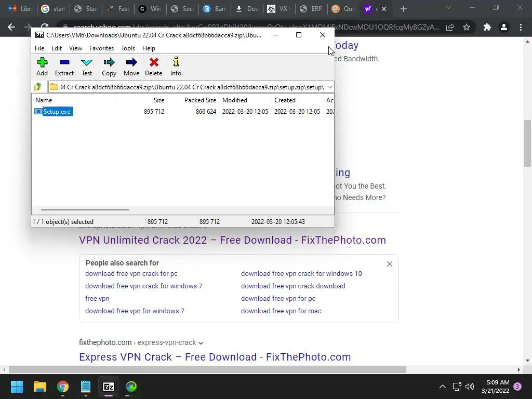This screenshot has height=399, width=532.
Task: Open the 7-Zip File menu
Action: pyautogui.click(x=39, y=48)
